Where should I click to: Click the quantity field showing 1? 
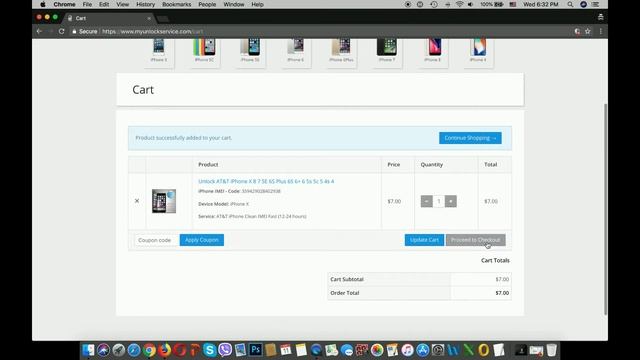pos(439,201)
